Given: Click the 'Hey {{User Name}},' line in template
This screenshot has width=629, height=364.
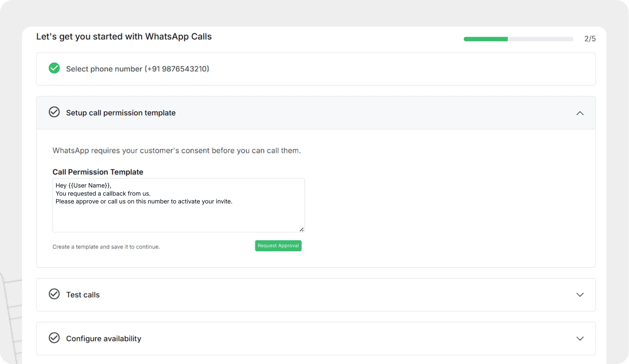Looking at the screenshot, I should click(x=84, y=185).
